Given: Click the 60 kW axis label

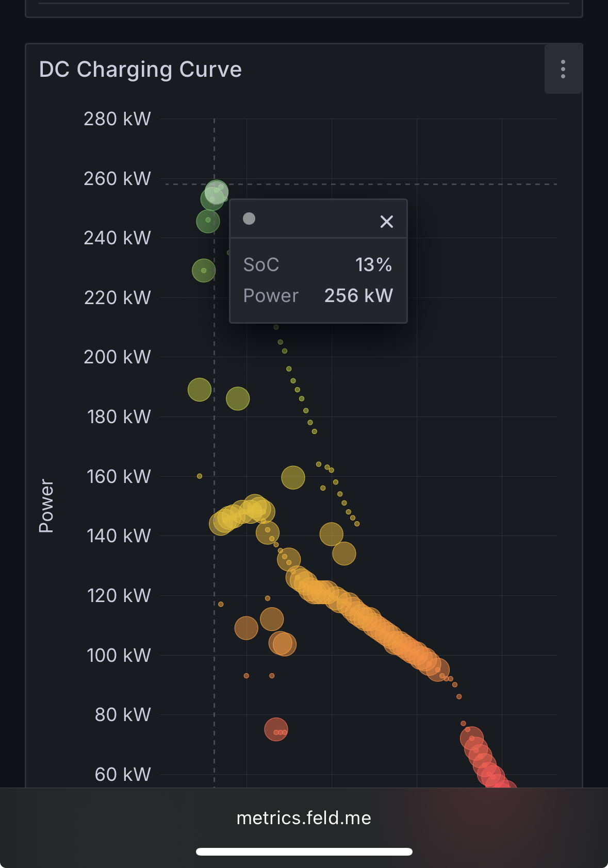Looking at the screenshot, I should pyautogui.click(x=123, y=774).
